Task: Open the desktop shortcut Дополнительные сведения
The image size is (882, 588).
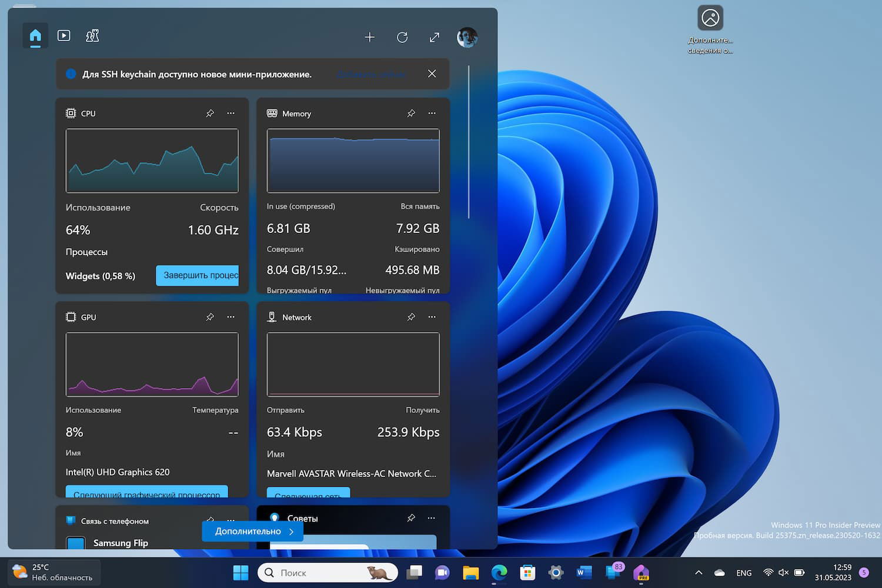Action: tap(710, 29)
